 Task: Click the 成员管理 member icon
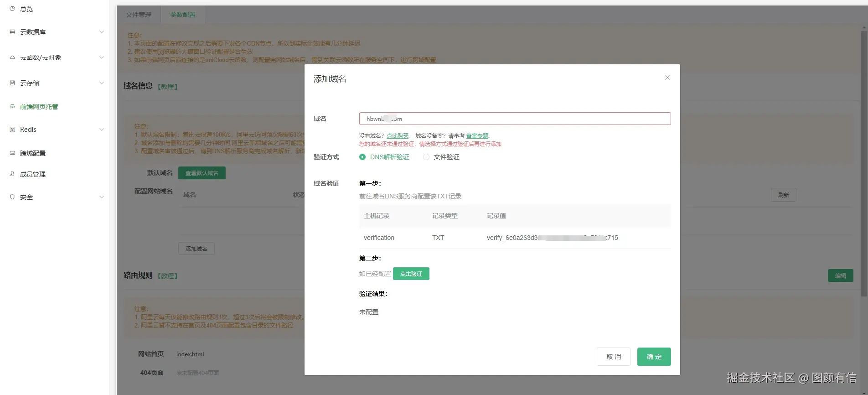coord(12,174)
